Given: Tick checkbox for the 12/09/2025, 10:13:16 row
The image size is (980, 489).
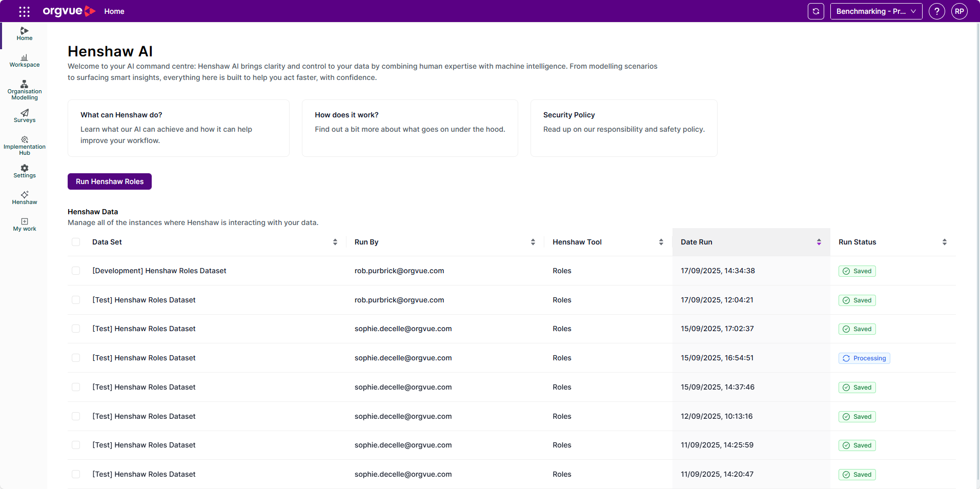Looking at the screenshot, I should tap(76, 416).
